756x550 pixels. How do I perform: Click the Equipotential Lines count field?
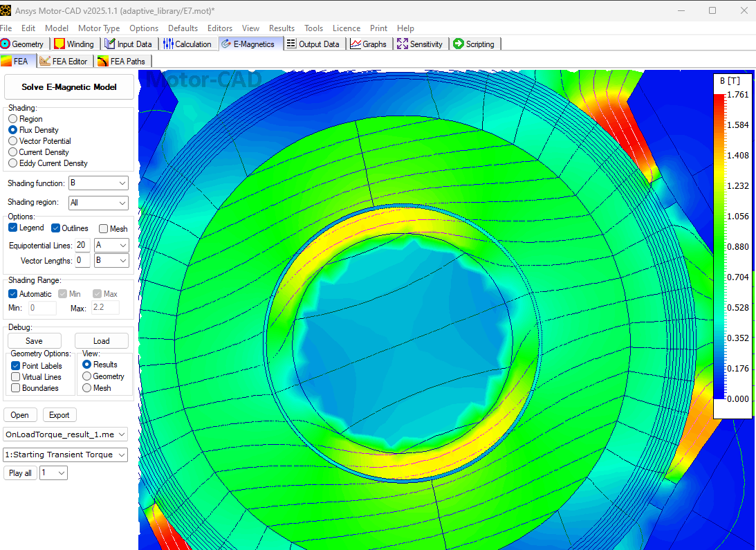[82, 245]
